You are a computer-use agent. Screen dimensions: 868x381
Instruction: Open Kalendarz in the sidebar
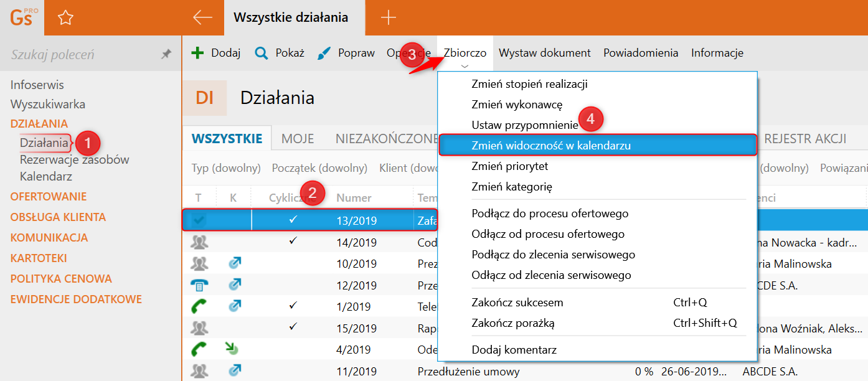[x=46, y=176]
